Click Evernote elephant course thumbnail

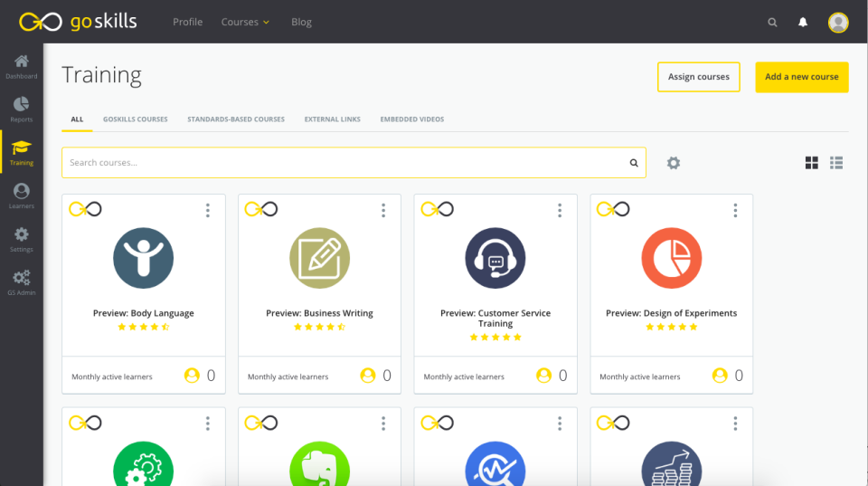(319, 465)
